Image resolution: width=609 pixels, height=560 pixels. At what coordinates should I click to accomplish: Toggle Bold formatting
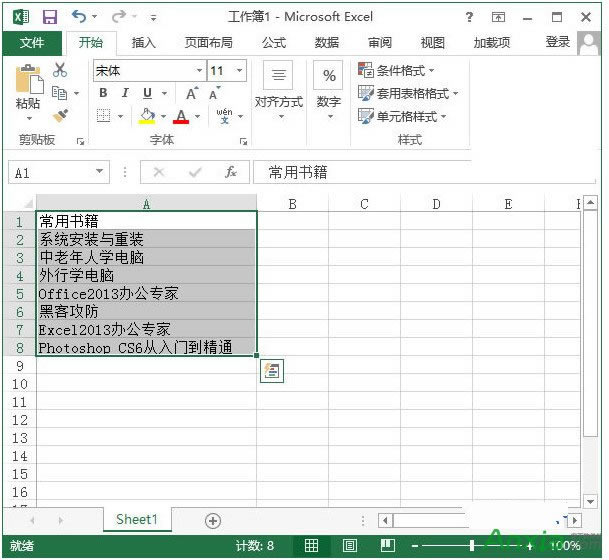tap(103, 93)
